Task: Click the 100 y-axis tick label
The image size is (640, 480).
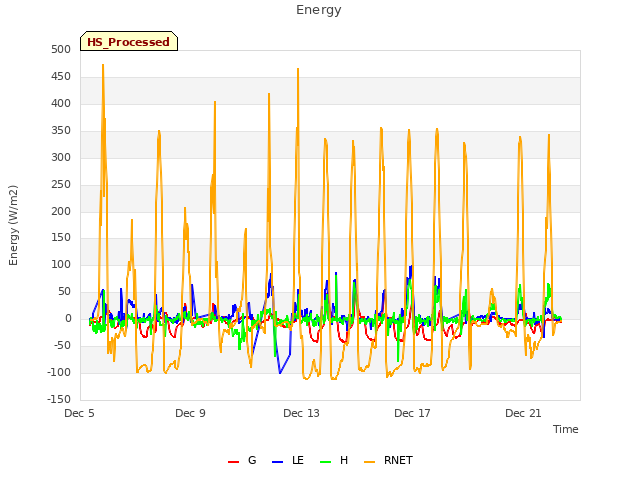Action: pos(61,264)
